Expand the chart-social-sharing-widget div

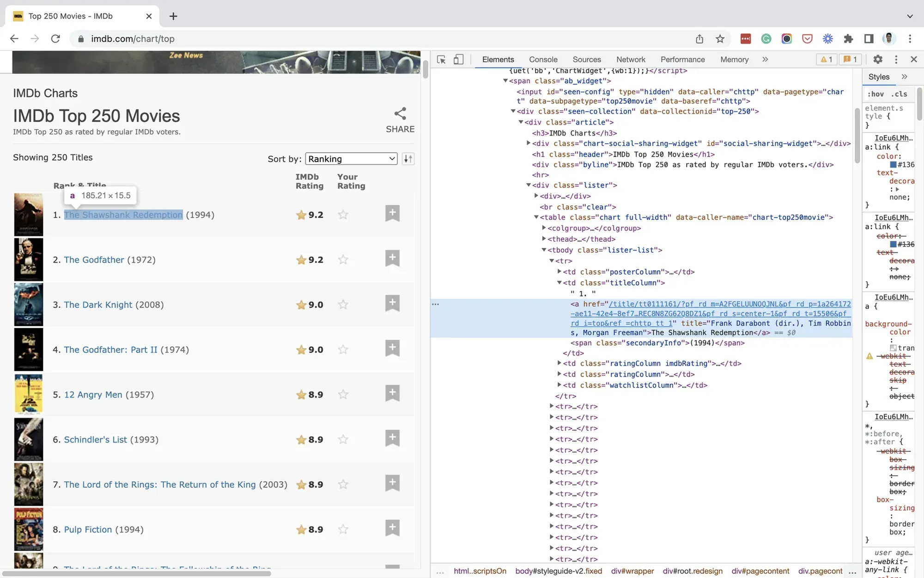[x=529, y=143]
